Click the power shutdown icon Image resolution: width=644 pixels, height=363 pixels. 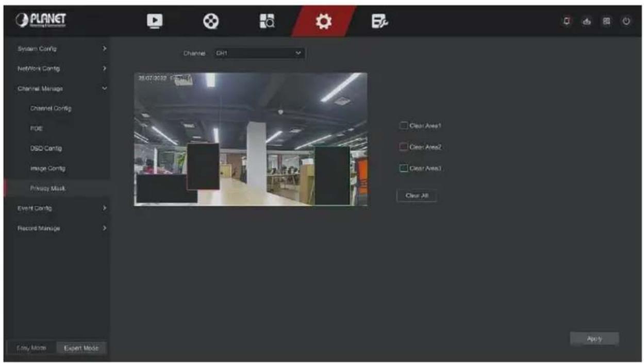coord(627,22)
